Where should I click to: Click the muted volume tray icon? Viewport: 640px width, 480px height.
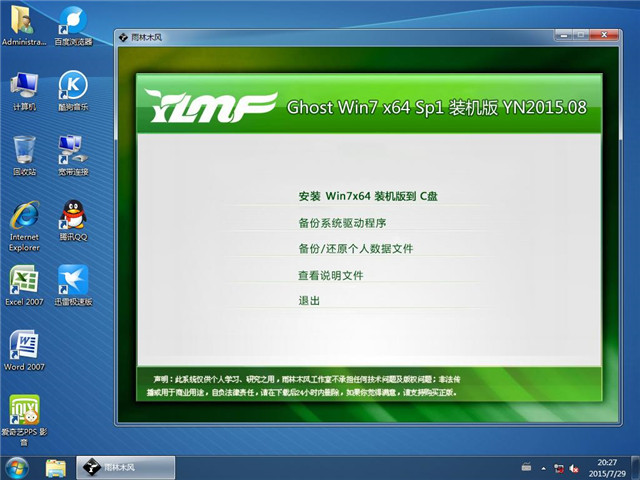point(574,468)
